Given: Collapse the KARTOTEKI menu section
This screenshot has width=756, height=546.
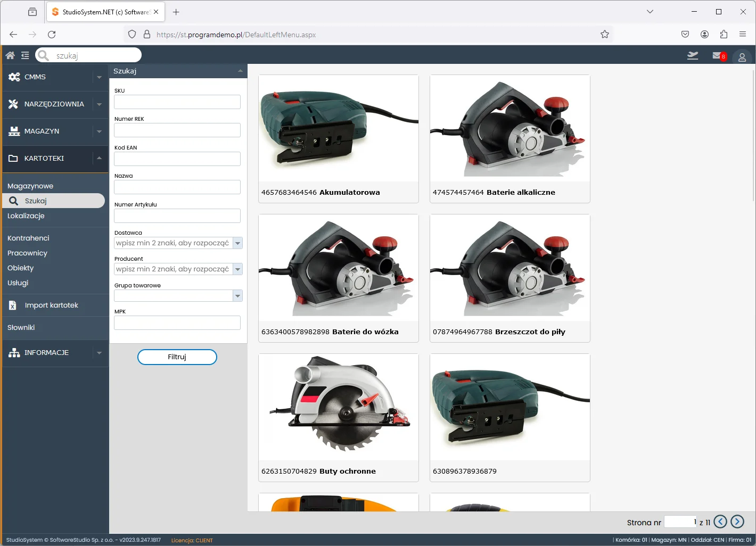Looking at the screenshot, I should click(x=99, y=158).
